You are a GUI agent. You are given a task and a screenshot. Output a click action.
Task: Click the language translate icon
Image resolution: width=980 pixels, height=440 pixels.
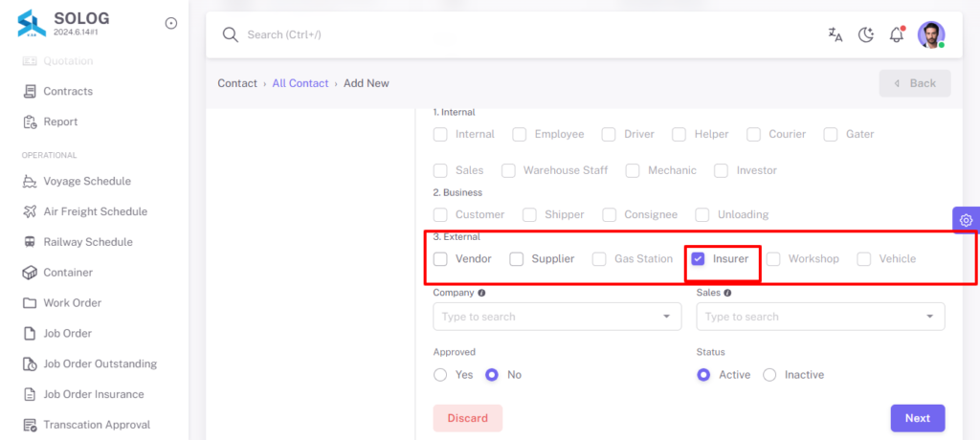[835, 35]
